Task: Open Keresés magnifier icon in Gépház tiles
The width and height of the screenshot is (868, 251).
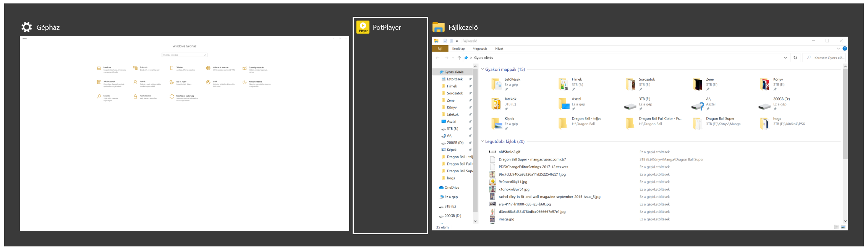Action: [x=99, y=97]
